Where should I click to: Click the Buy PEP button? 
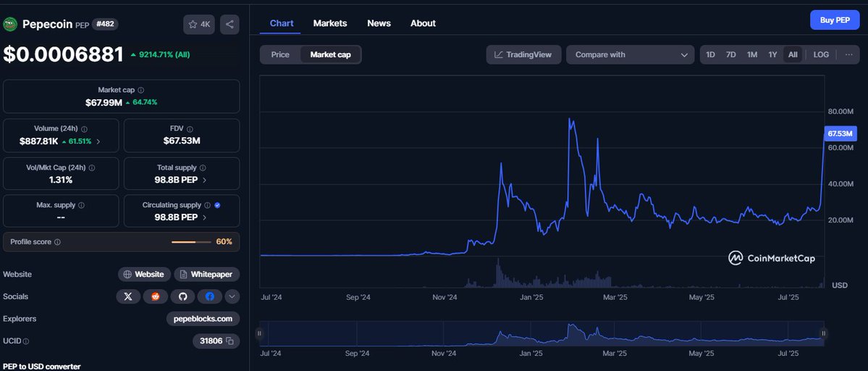coord(835,20)
